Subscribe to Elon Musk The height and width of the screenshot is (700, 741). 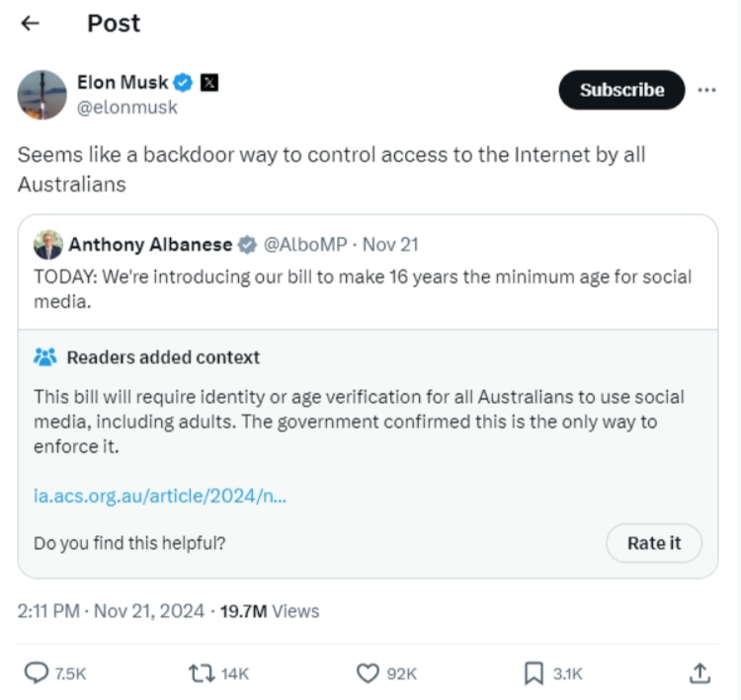[621, 90]
